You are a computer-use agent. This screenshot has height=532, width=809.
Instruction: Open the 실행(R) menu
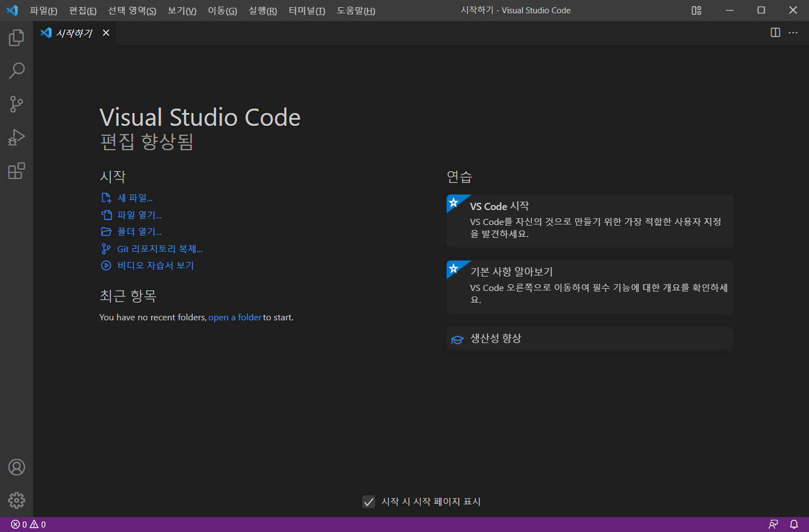(263, 11)
